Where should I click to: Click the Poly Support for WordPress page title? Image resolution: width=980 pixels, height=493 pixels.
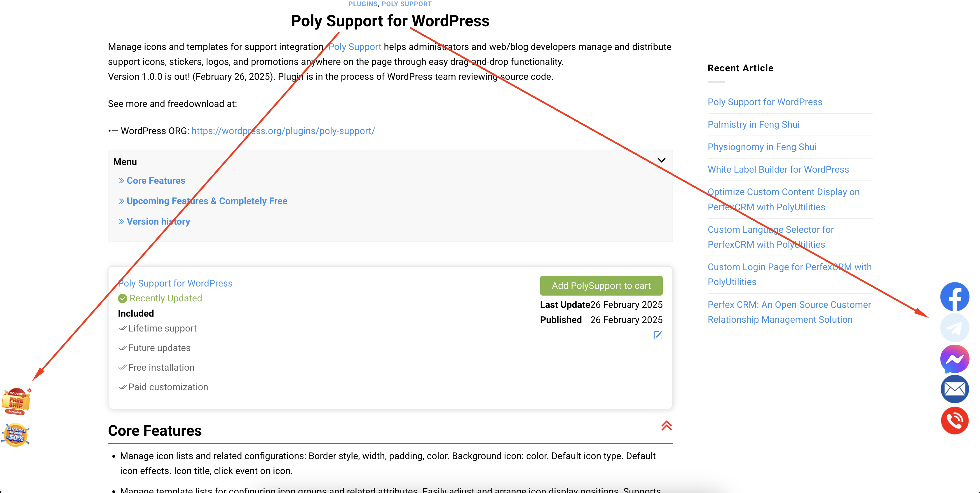(390, 21)
